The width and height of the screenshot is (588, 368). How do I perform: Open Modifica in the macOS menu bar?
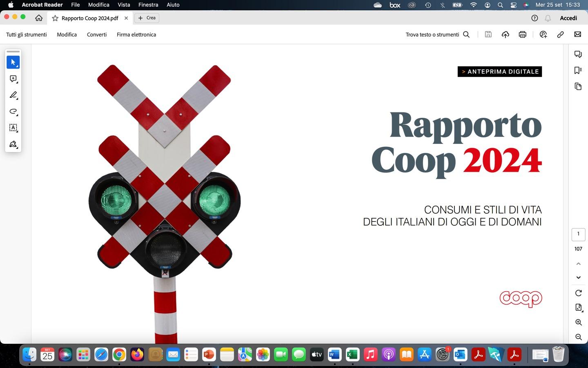click(99, 5)
